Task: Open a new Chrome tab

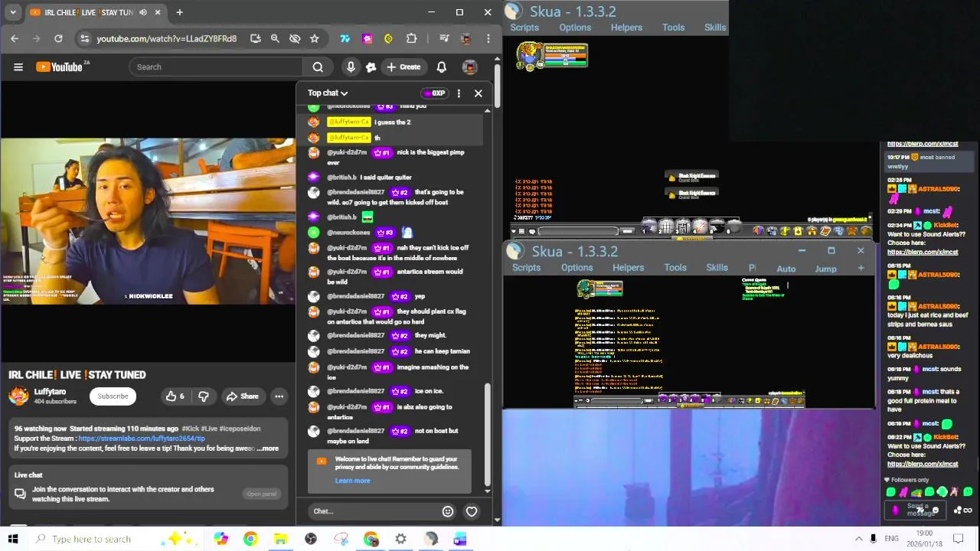Action: pyautogui.click(x=179, y=12)
